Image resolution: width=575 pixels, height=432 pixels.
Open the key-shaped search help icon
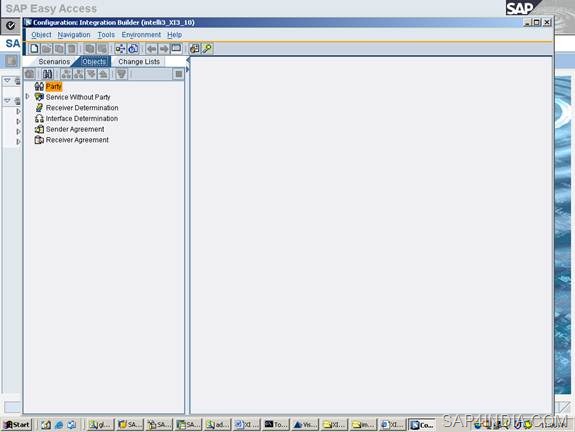click(207, 49)
